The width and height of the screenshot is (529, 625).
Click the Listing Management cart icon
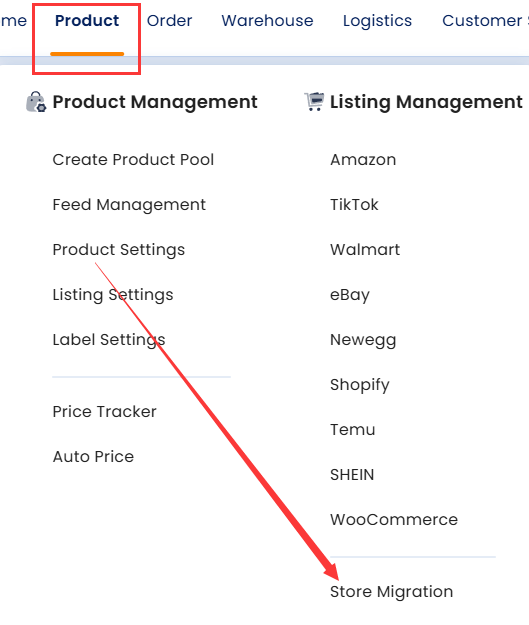coord(314,102)
